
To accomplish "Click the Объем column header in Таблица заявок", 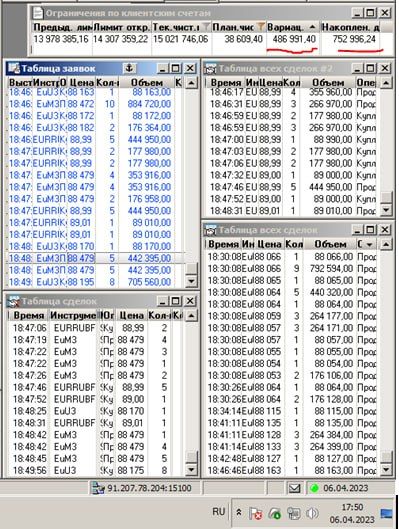I will click(147, 83).
